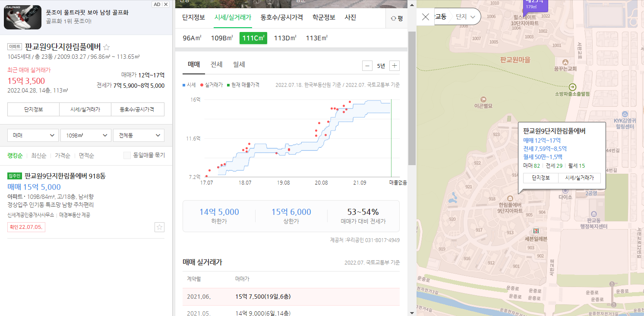Click left panel 단지정보 button
The height and width of the screenshot is (316, 644).
[x=33, y=109]
